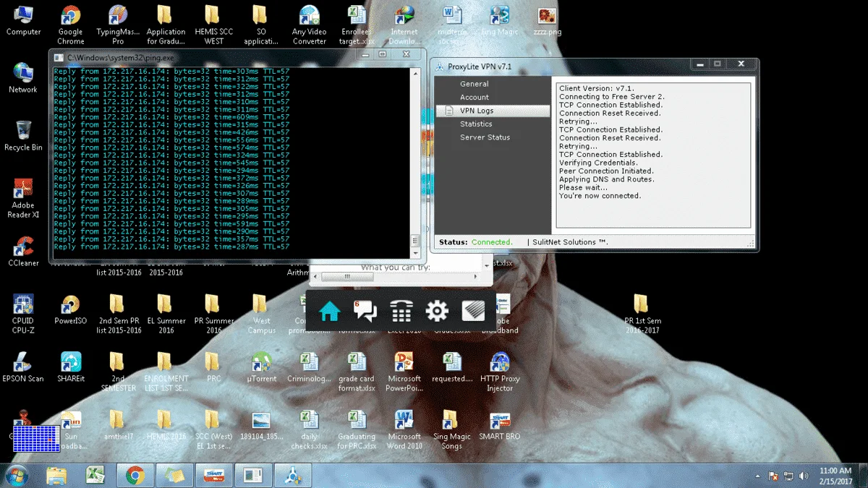
Task: Open Excel from the taskbar
Action: click(x=95, y=476)
